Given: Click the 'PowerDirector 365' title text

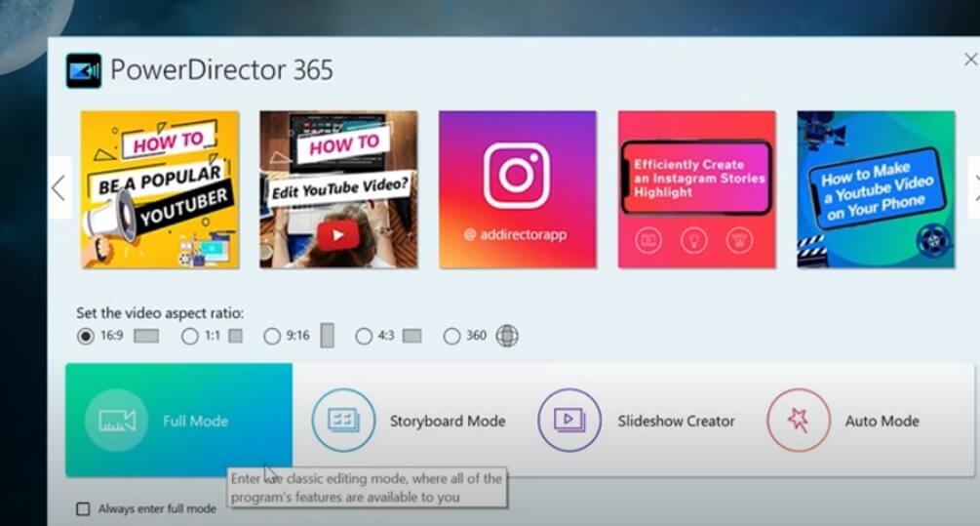Looking at the screenshot, I should [222, 69].
